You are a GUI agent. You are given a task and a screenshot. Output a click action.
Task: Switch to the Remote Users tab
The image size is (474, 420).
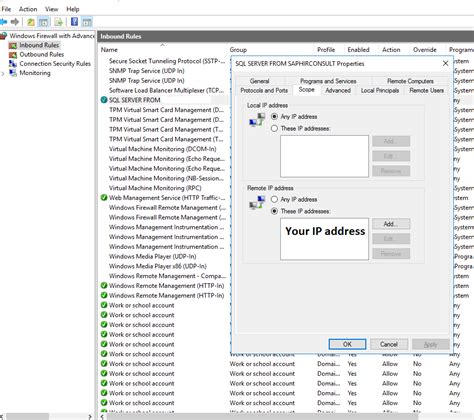point(426,90)
